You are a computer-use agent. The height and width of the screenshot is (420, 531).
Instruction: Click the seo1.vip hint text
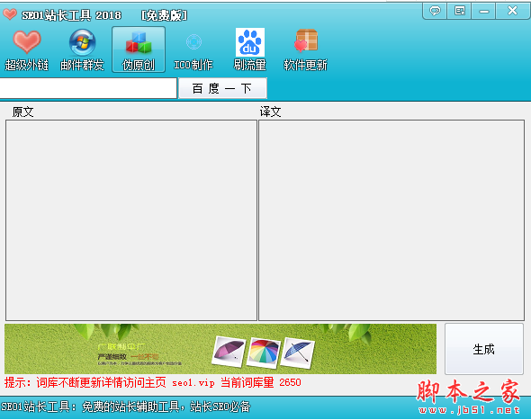click(193, 383)
